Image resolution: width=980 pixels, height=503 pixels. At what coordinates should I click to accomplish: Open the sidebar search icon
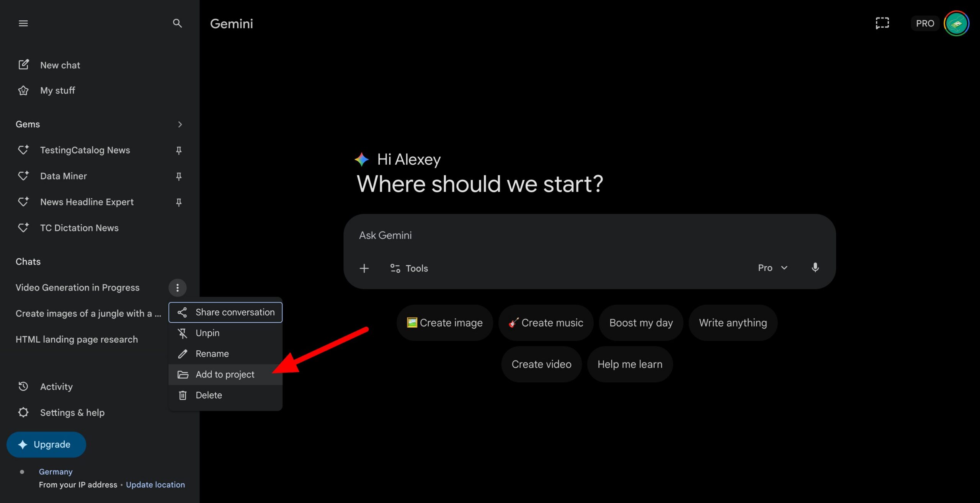coord(177,23)
